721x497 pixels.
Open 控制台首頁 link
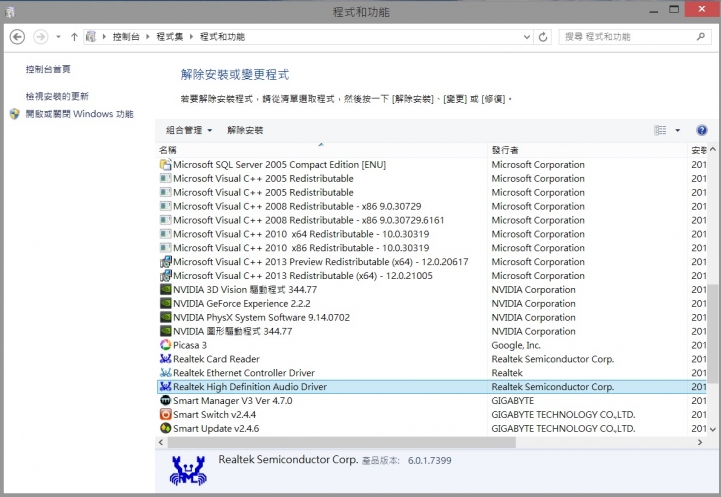48,69
